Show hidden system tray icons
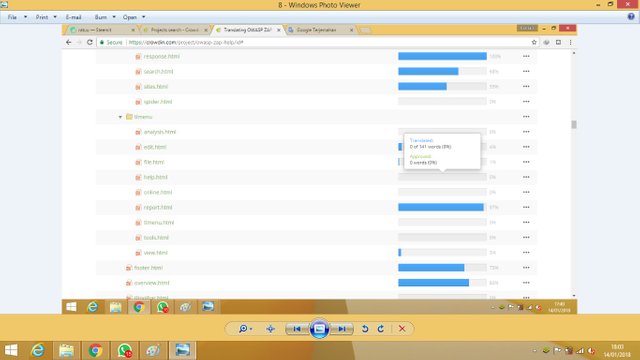This screenshot has height=360, width=640. tap(535, 351)
